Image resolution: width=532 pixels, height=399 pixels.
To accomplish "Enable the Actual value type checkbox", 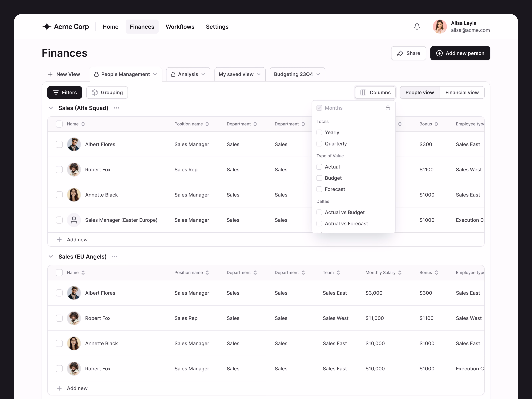I will coord(319,167).
